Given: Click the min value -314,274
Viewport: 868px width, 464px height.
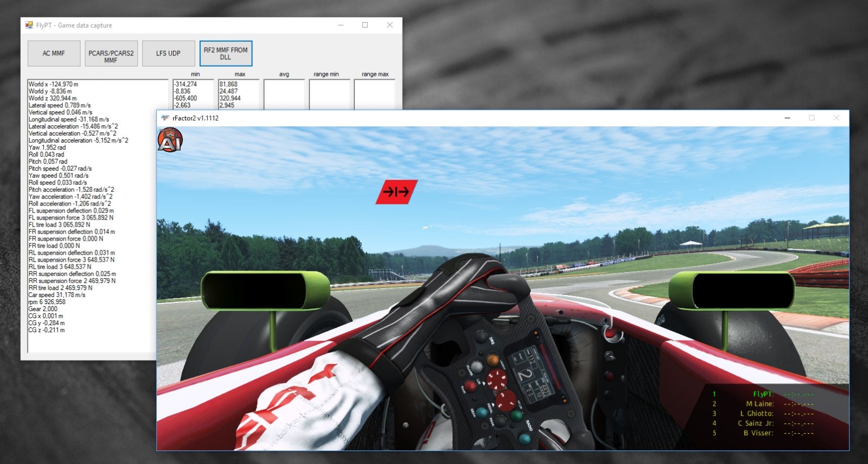Looking at the screenshot, I should pyautogui.click(x=186, y=85).
